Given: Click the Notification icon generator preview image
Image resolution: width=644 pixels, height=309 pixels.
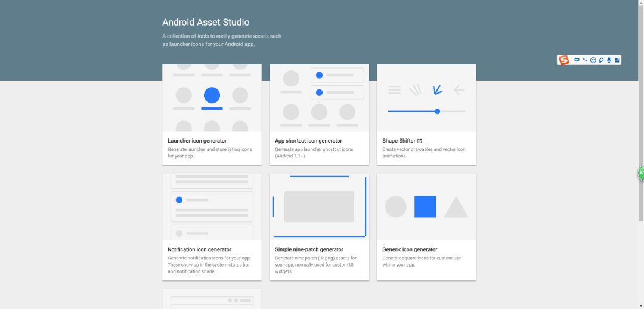Looking at the screenshot, I should (212, 206).
